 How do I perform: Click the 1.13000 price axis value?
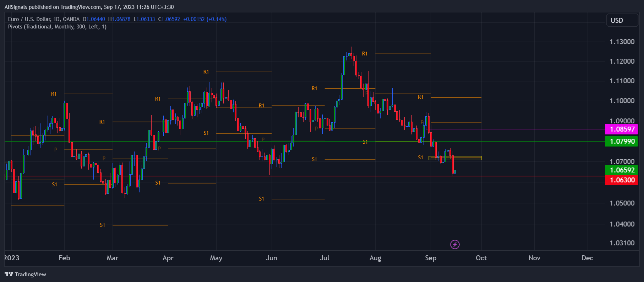click(622, 42)
